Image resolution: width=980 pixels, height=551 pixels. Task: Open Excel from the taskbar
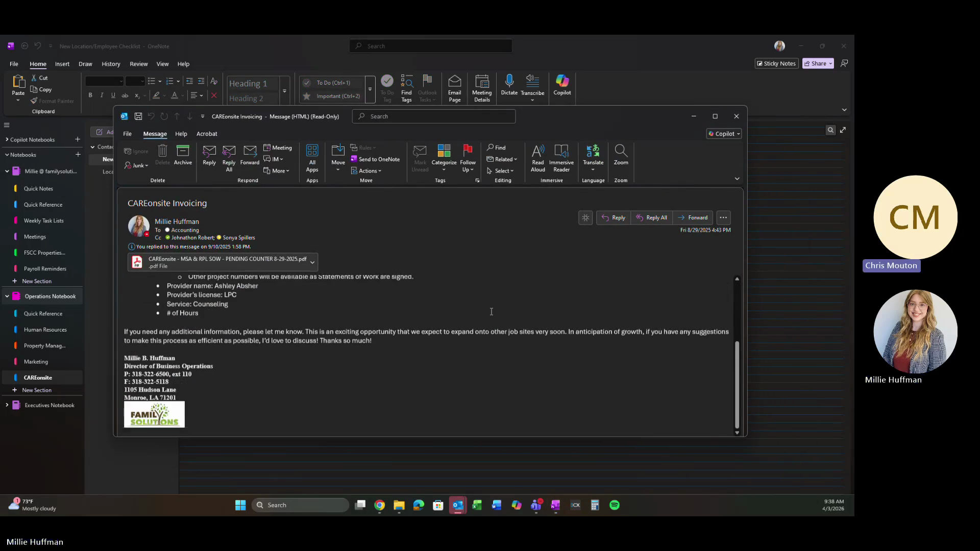[477, 505]
